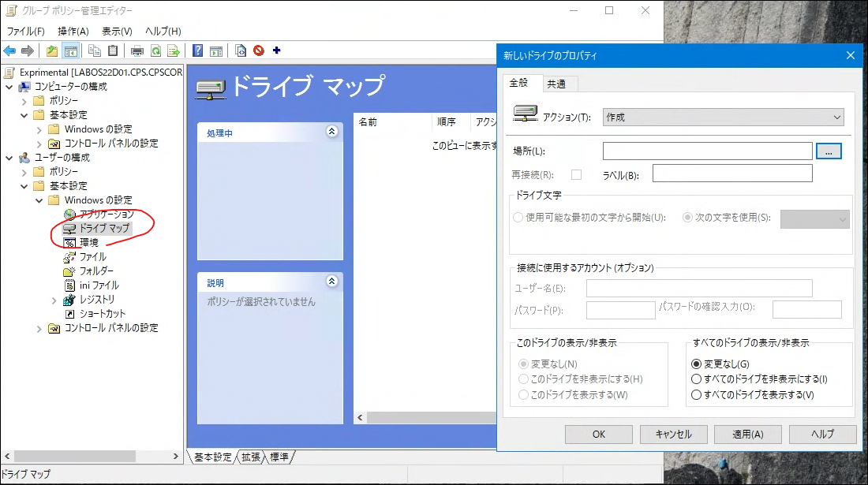Select the アプリケーション tree node
This screenshot has width=868, height=485.
[x=107, y=214]
